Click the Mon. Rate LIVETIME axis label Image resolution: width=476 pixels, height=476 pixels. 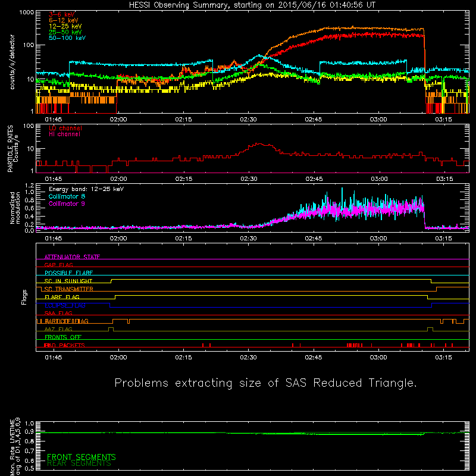[15, 447]
